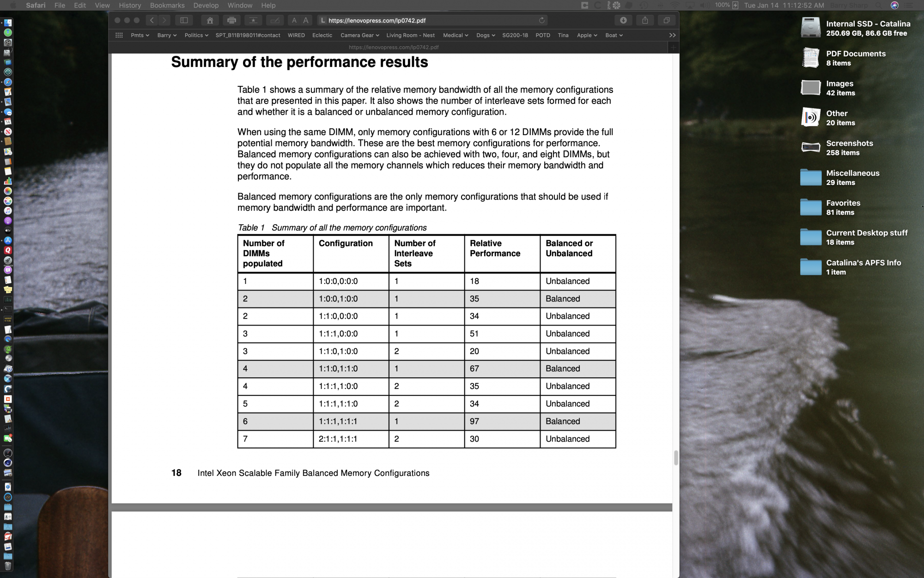Screen dimensions: 924x578
Task: Decrease text size with the smaller A button
Action: click(x=294, y=20)
